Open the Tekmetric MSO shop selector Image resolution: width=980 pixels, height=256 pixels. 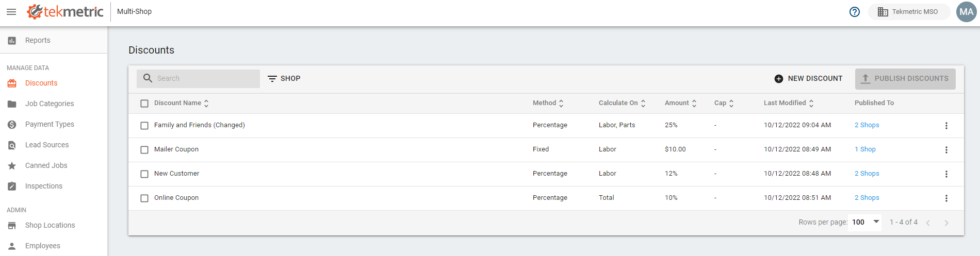pyautogui.click(x=909, y=12)
